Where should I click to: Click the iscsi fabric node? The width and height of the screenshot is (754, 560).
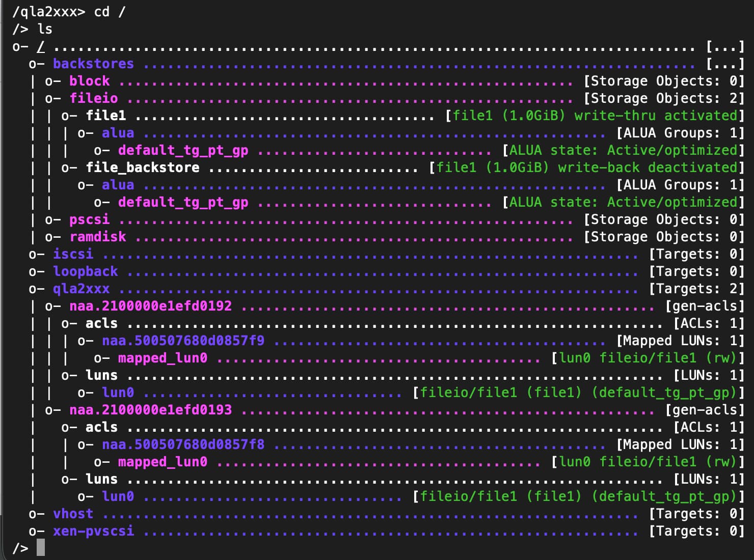click(73, 254)
